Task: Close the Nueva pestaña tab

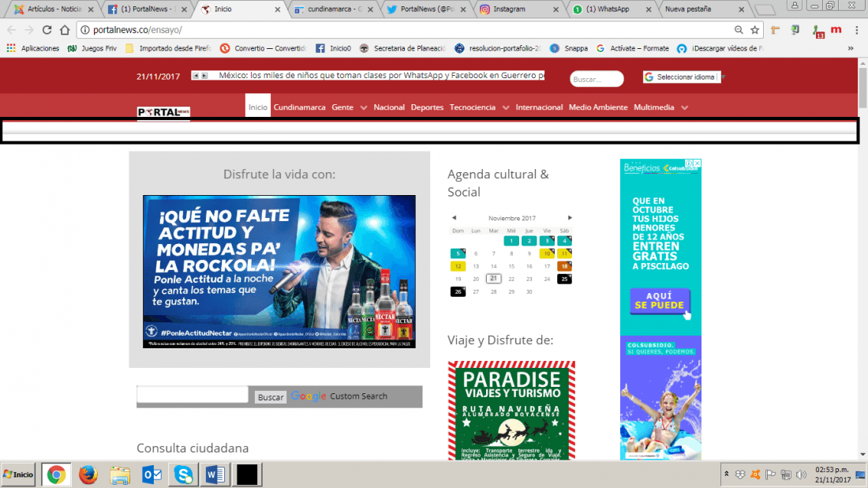Action: 741,9
